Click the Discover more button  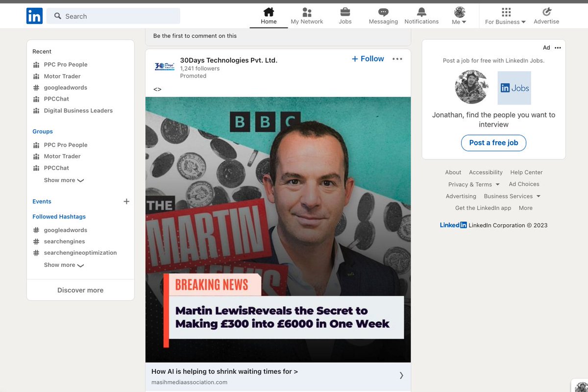click(80, 290)
